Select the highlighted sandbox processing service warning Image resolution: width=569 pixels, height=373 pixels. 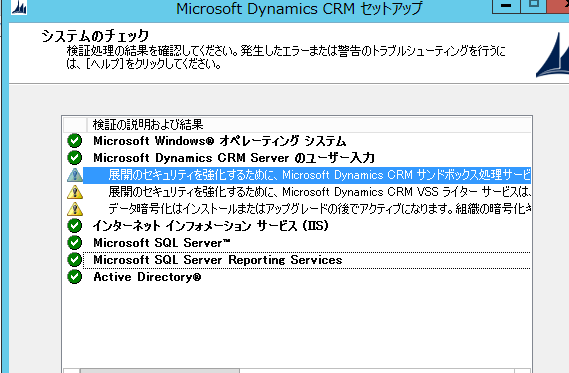(x=307, y=175)
